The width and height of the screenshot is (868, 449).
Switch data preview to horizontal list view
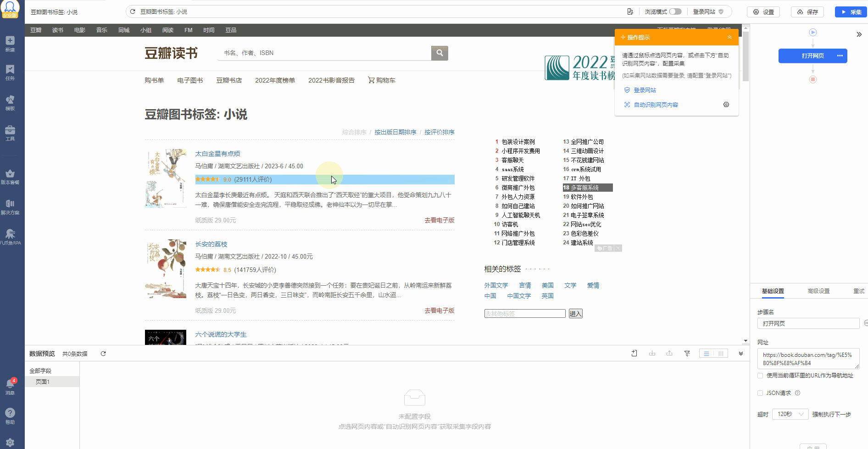pyautogui.click(x=707, y=353)
